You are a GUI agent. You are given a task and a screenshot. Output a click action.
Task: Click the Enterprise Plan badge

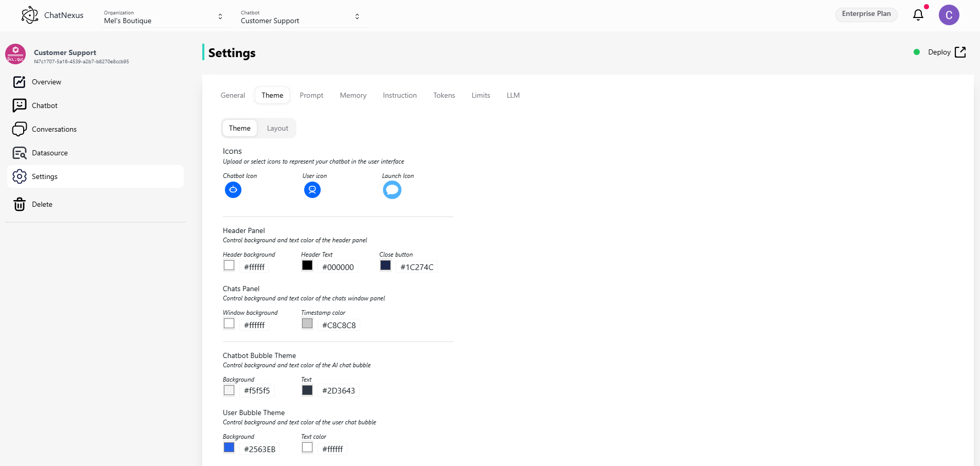(x=866, y=14)
